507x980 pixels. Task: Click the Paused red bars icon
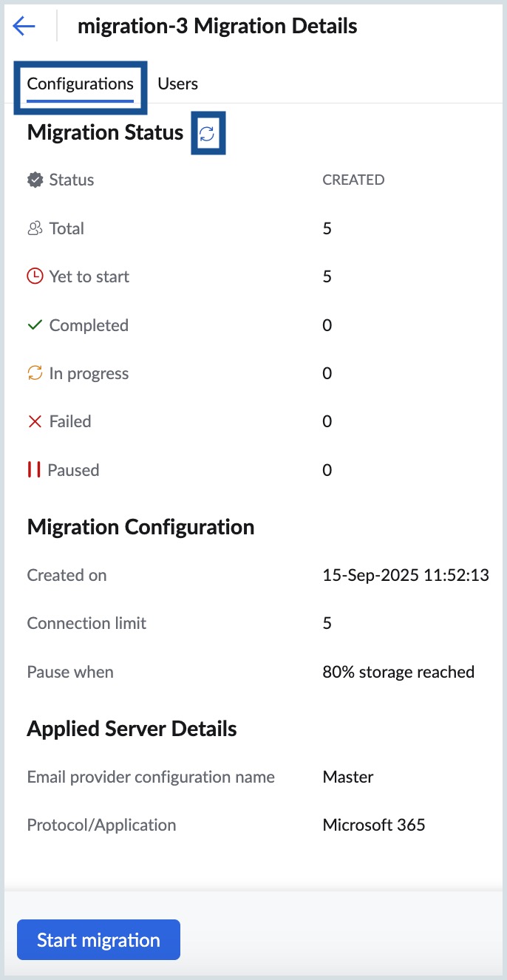point(34,470)
